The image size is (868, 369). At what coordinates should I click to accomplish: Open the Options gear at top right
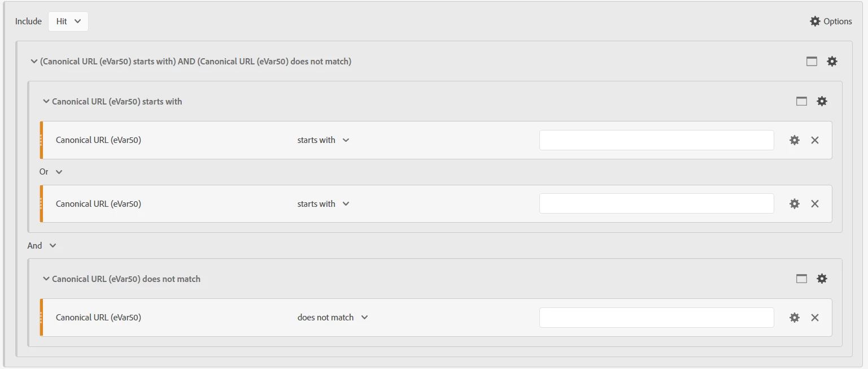click(x=830, y=21)
